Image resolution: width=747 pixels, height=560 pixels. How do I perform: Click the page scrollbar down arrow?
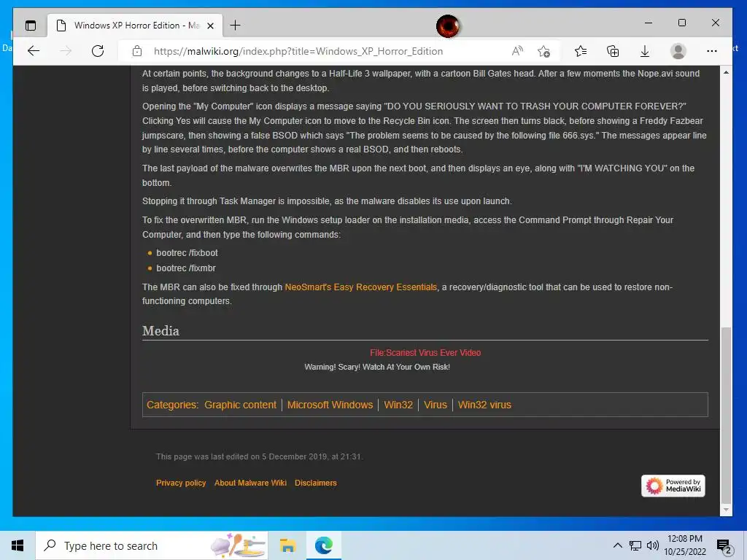tap(726, 510)
